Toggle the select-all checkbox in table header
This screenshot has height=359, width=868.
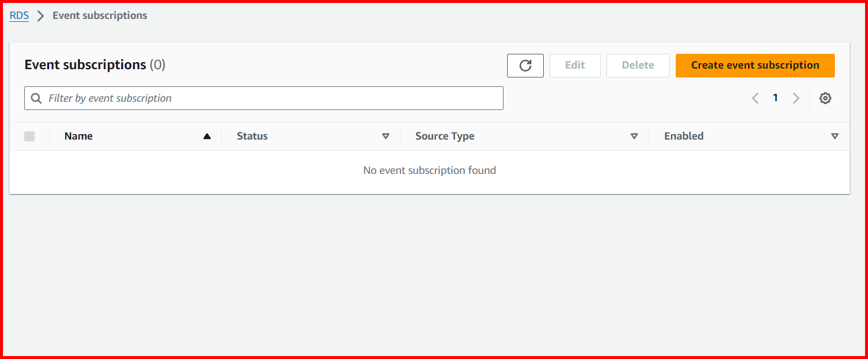click(30, 135)
